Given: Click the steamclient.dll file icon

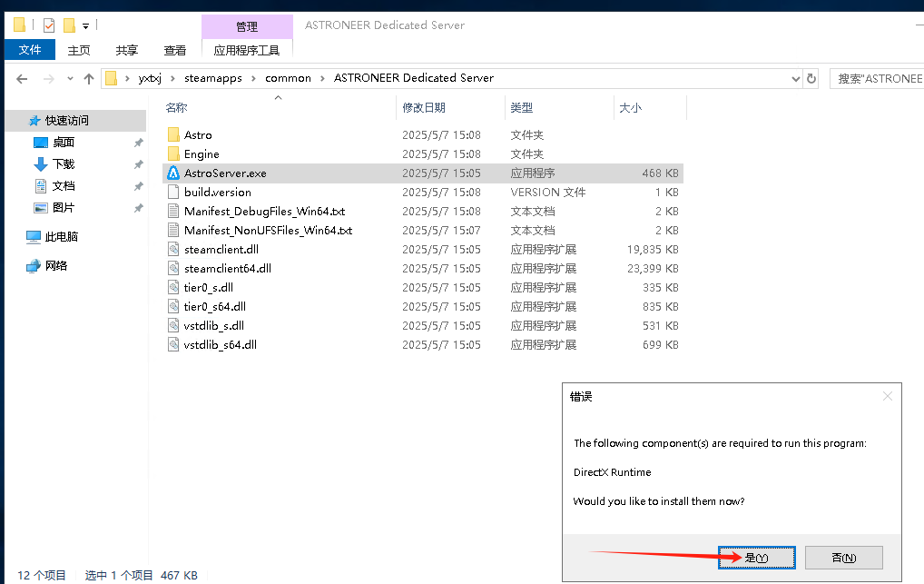Looking at the screenshot, I should 173,249.
